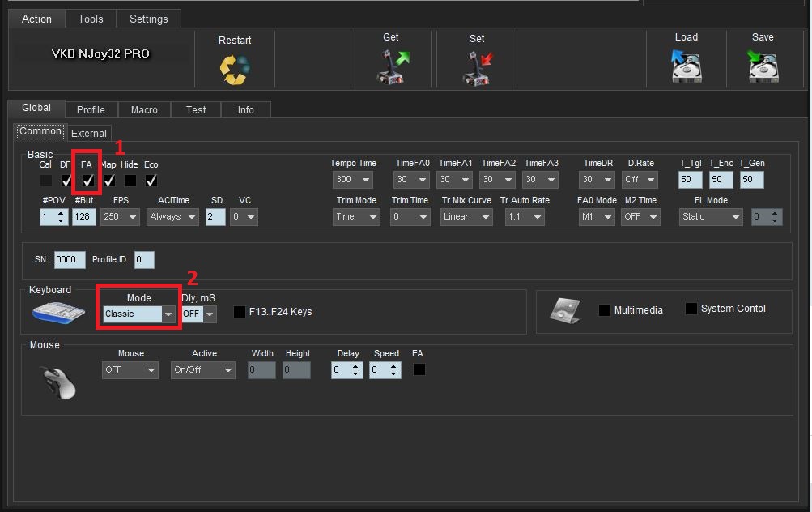
Task: Open the keyboard Mode dropdown
Action: click(139, 314)
